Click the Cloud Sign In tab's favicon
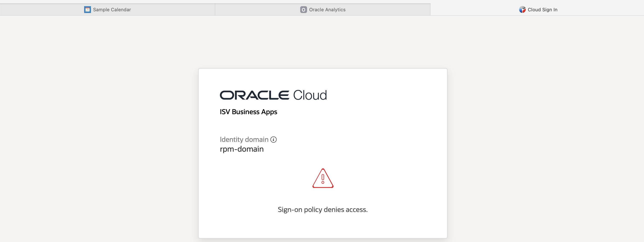The image size is (644, 242). (522, 10)
